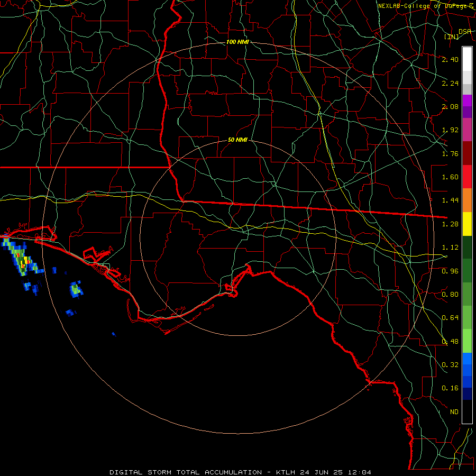Image resolution: width=476 pixels, height=476 pixels.
Task: Click the 1.28 legend value
Action: 450,224
